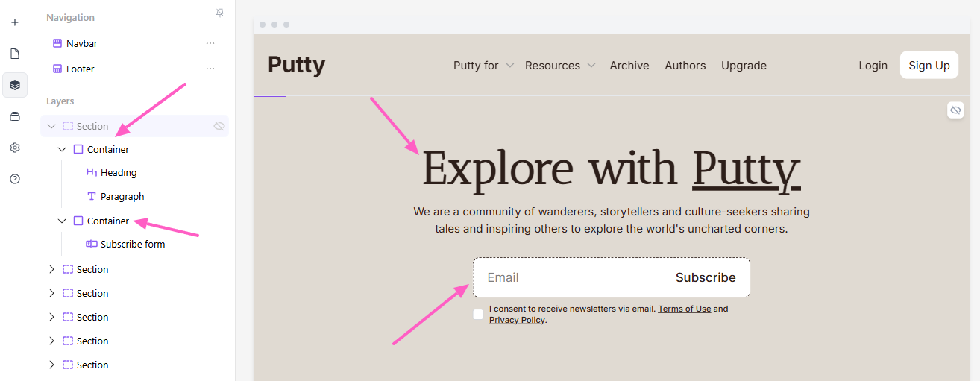
Task: Select the Layers stack icon
Action: pos(15,85)
